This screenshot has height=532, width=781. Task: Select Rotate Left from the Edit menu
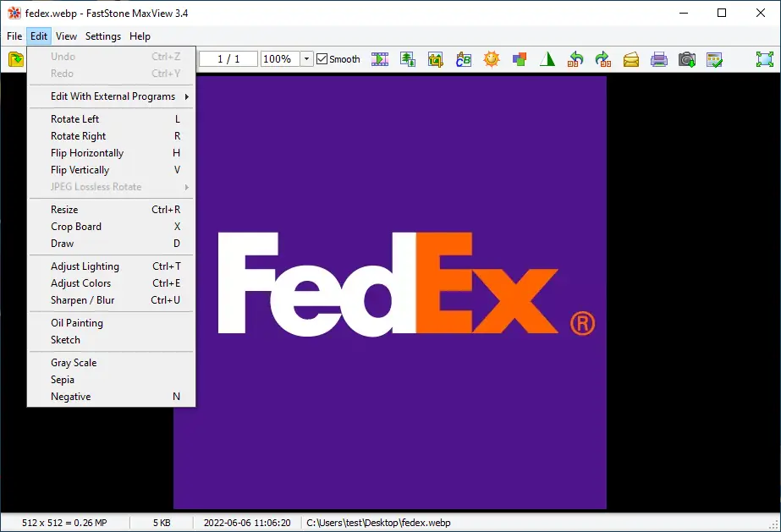coord(111,119)
